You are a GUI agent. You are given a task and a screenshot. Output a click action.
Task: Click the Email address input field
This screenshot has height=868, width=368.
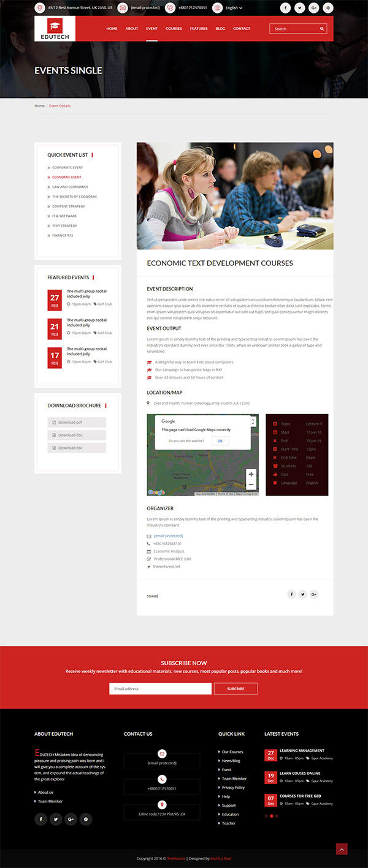[x=160, y=689]
